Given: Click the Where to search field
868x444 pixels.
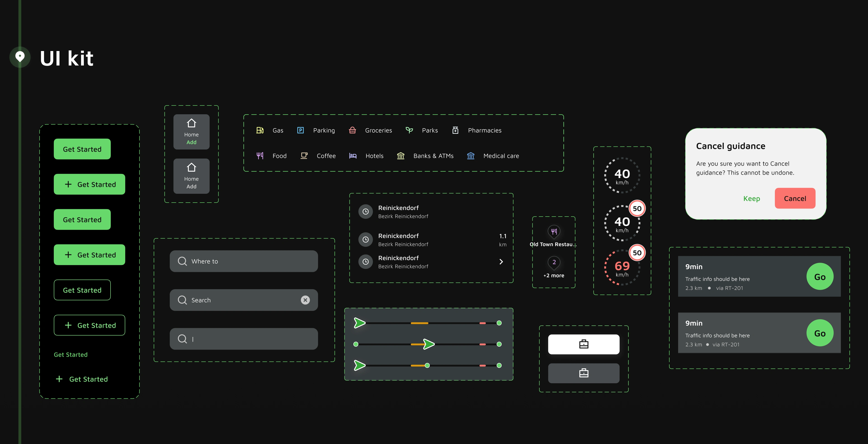Looking at the screenshot, I should pos(244,261).
